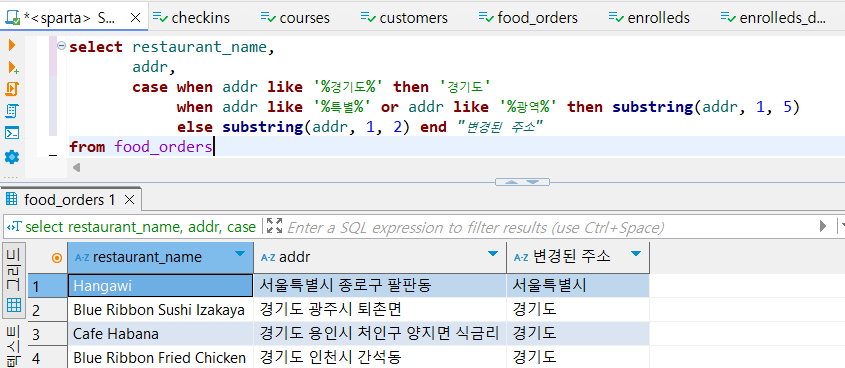Apply filter with the arrow button
The width and height of the screenshot is (845, 368).
tap(823, 226)
